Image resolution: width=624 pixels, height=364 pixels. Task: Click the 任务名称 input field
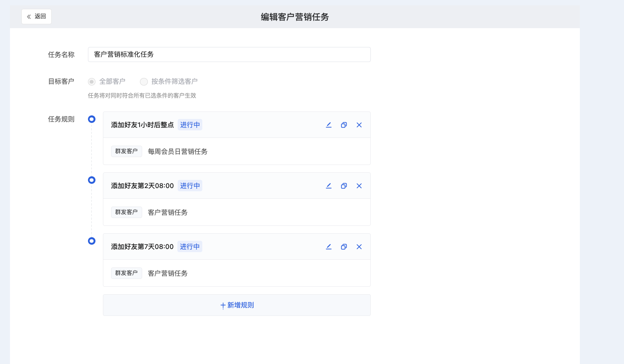coord(229,54)
